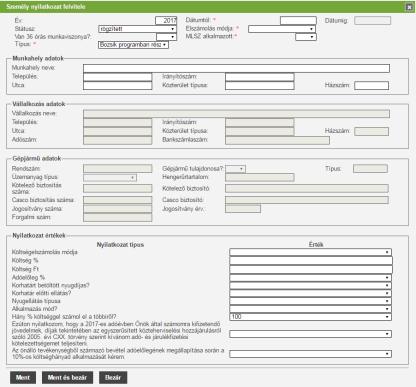Click the Munkahely Település field
Screen dimensions: 416x387
[x=117, y=77]
